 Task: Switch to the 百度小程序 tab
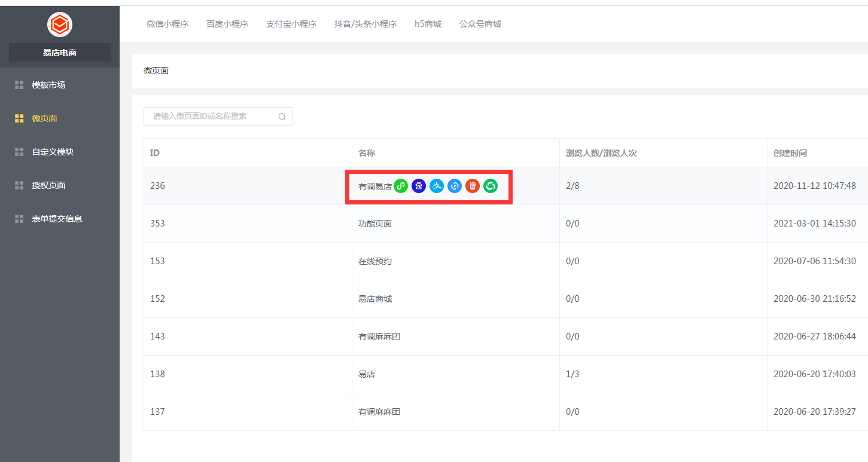coord(227,24)
